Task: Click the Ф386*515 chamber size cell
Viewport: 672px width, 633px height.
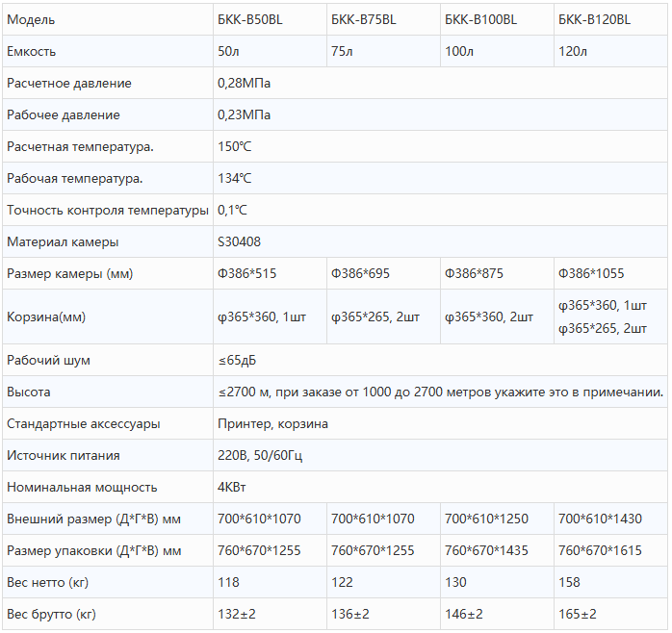Action: (247, 273)
